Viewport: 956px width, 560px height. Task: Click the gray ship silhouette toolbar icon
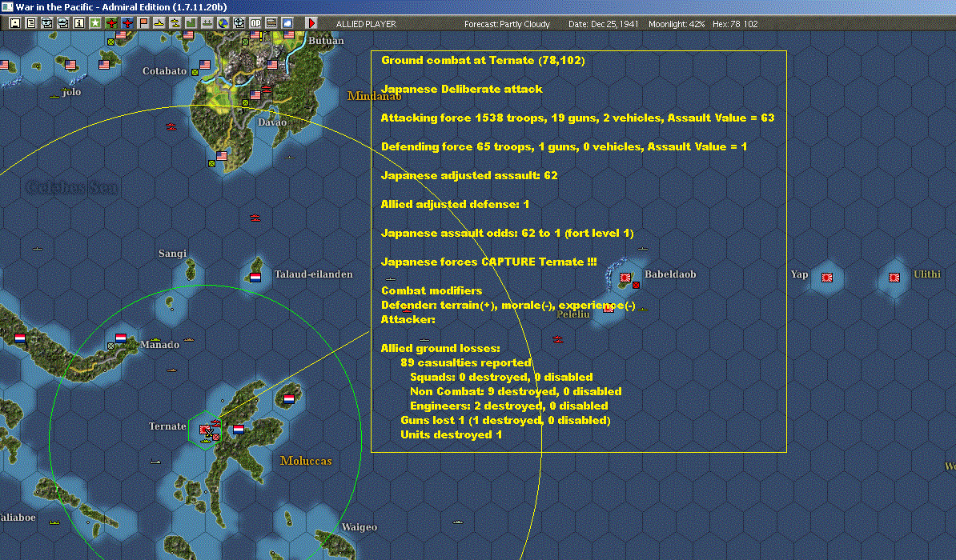(207, 23)
